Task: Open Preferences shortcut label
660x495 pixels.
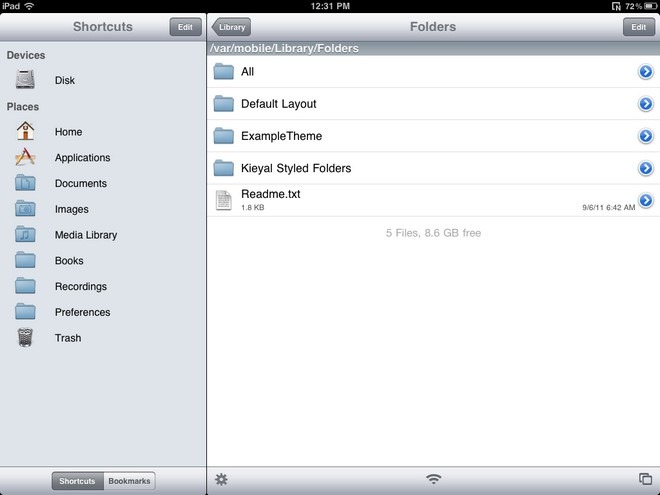Action: (x=82, y=312)
